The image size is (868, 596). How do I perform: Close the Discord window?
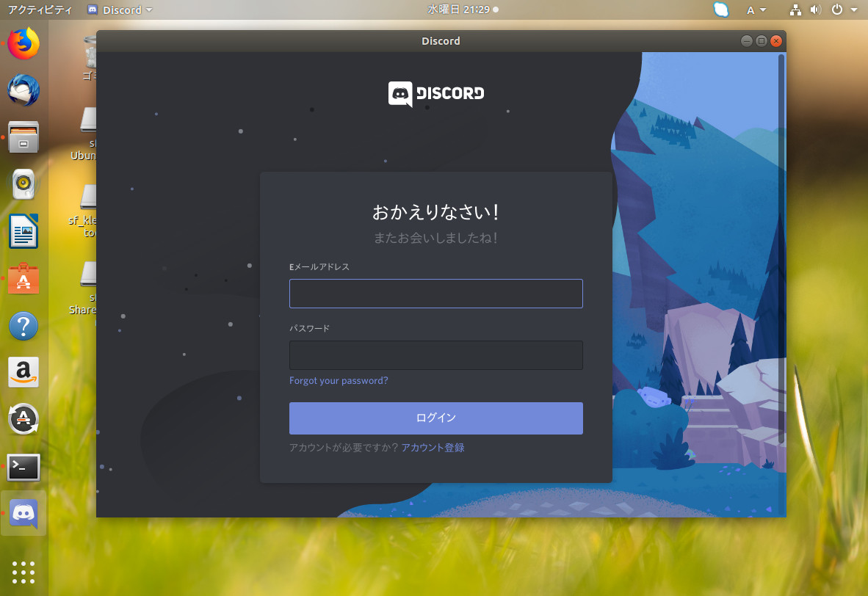[776, 41]
